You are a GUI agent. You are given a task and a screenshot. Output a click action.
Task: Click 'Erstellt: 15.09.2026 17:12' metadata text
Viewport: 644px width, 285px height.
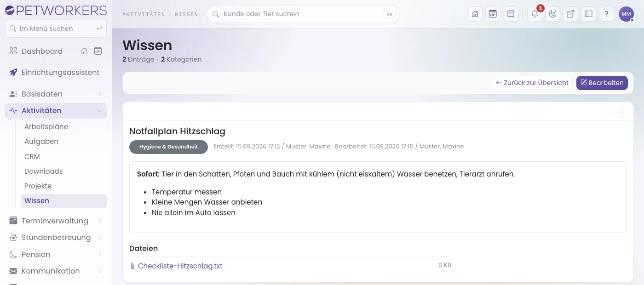tap(247, 147)
